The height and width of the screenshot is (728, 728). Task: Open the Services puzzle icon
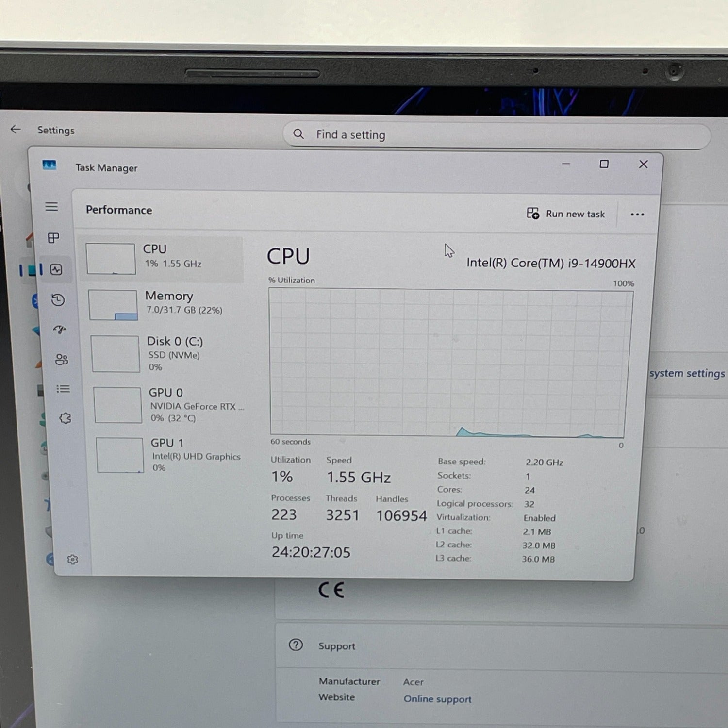(65, 418)
